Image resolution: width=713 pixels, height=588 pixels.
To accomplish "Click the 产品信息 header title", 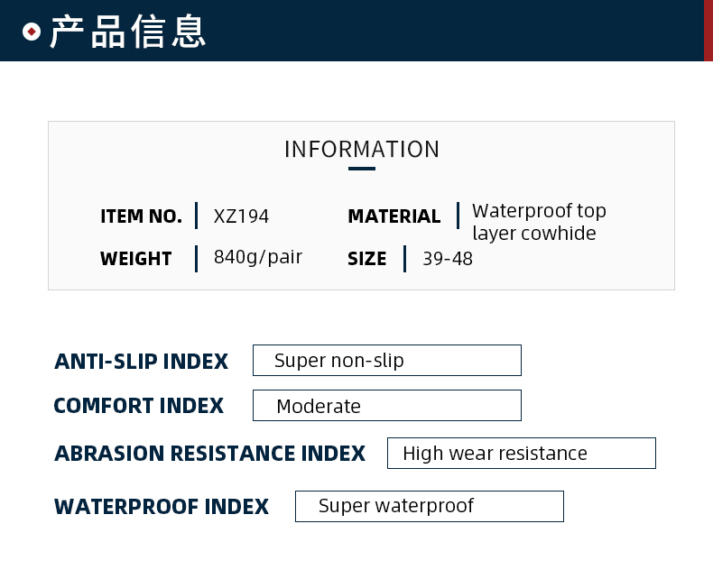I will click(128, 32).
